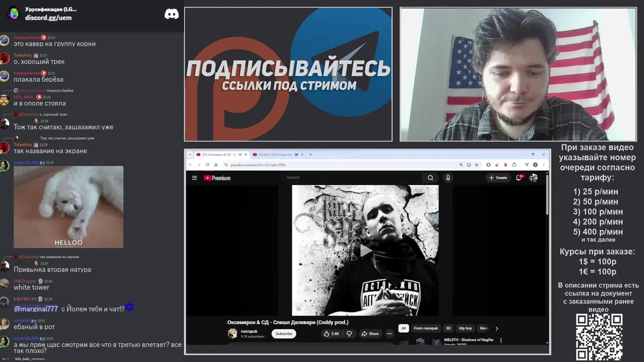The image size is (644, 362).
Task: Select the From rusrapuk filter chip
Action: 426,328
